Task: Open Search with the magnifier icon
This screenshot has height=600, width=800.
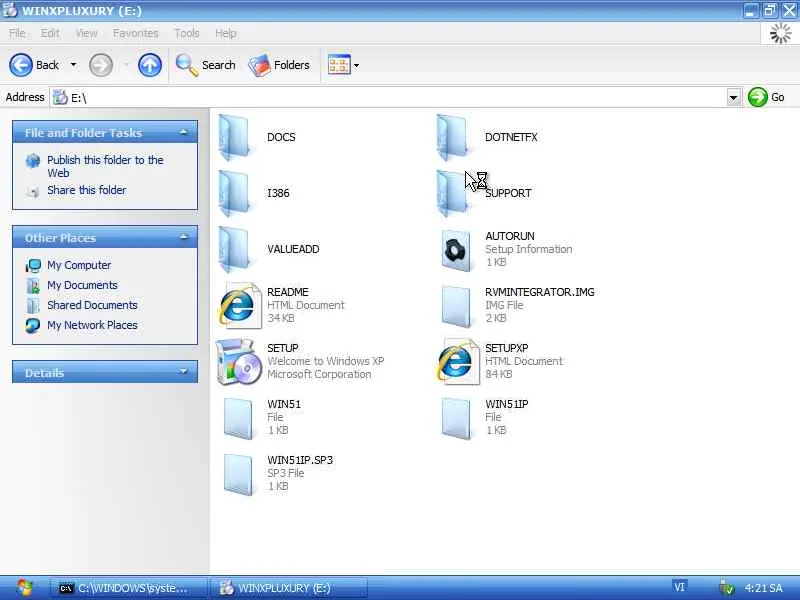Action: point(186,65)
